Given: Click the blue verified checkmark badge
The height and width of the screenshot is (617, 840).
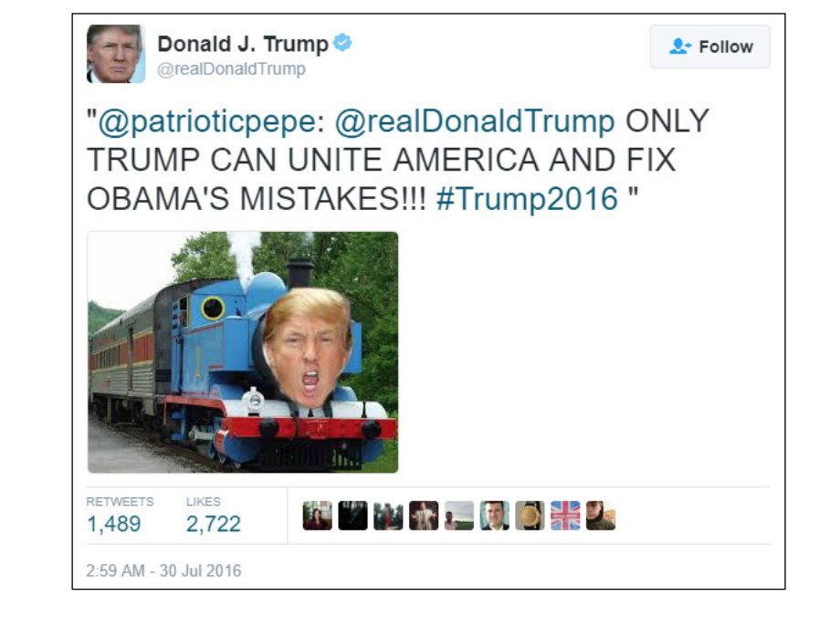Looking at the screenshot, I should tap(342, 42).
